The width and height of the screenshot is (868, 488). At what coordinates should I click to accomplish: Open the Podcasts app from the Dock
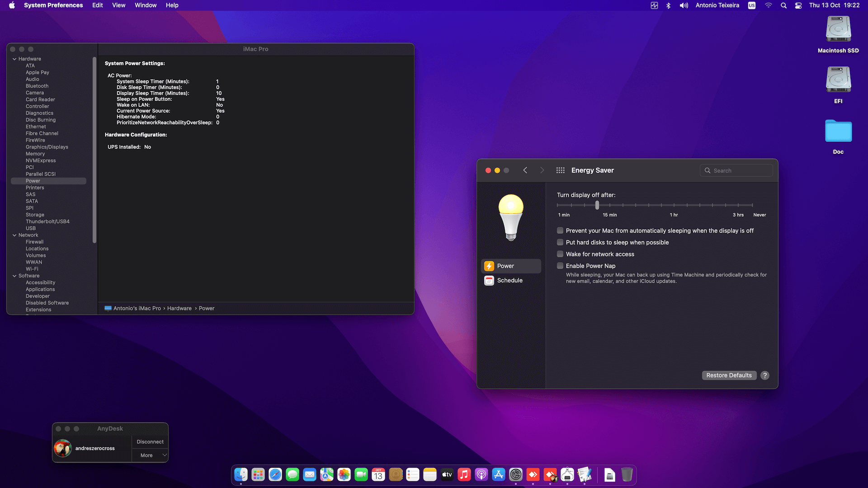coord(481,474)
